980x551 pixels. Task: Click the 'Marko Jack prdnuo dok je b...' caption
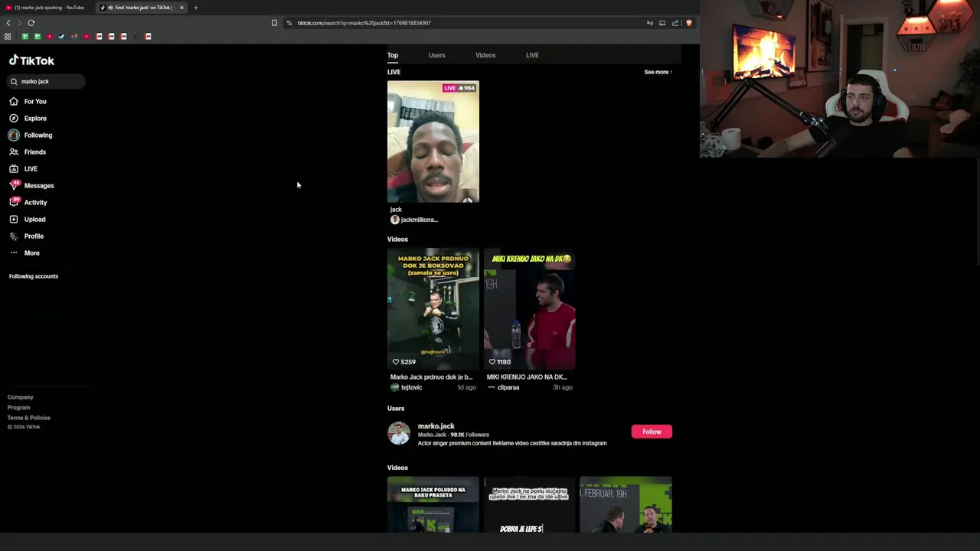click(x=432, y=377)
